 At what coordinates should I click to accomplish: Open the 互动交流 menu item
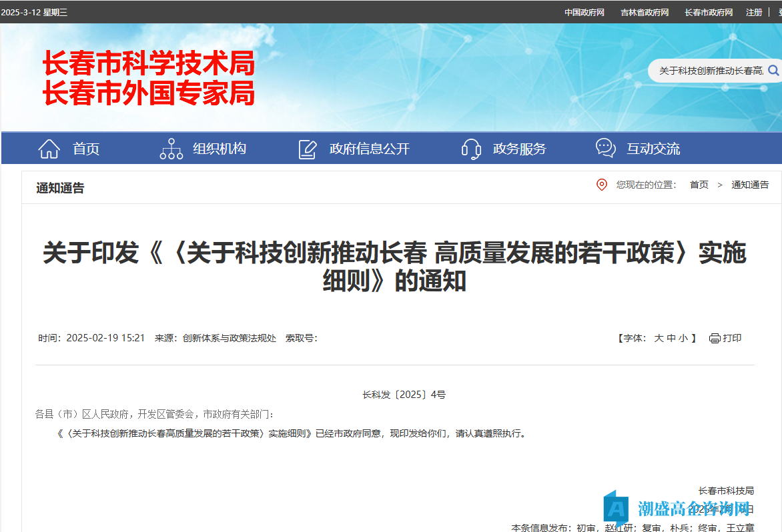(x=653, y=149)
